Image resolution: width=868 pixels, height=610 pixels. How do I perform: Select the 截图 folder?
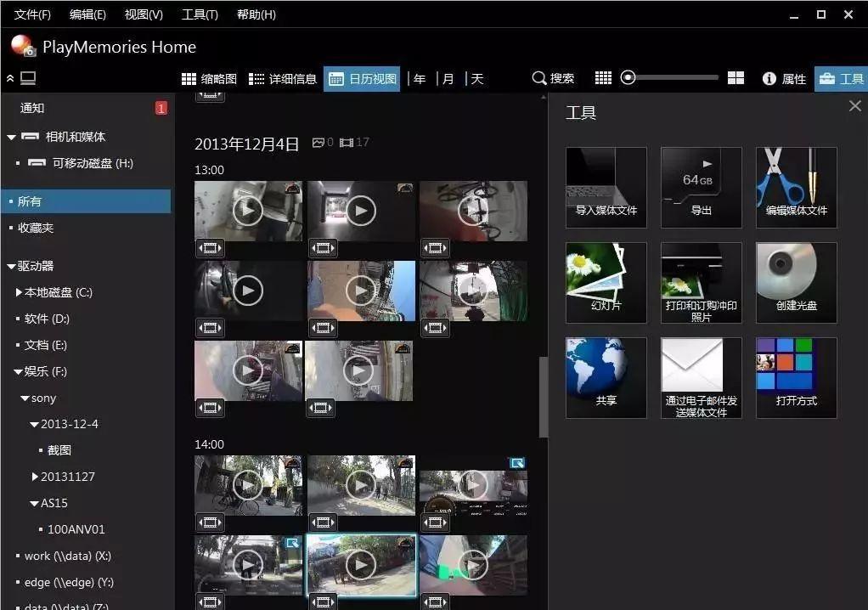59,450
